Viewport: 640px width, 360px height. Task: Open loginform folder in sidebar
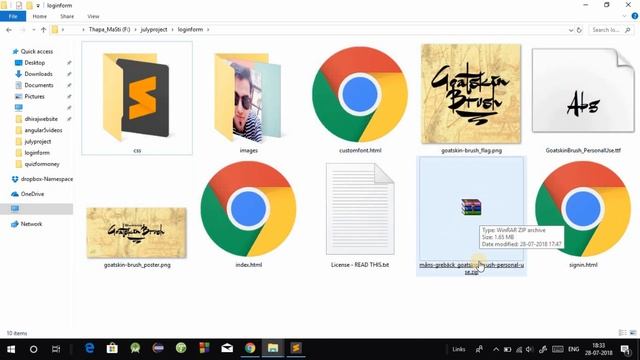point(37,153)
